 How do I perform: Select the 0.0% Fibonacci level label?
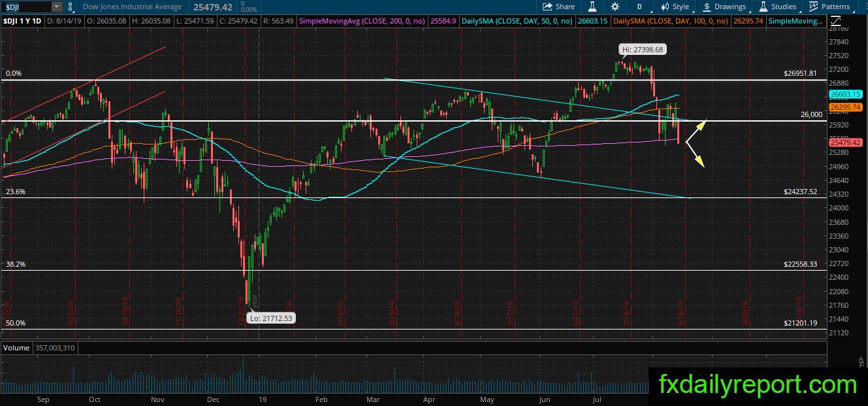(14, 74)
